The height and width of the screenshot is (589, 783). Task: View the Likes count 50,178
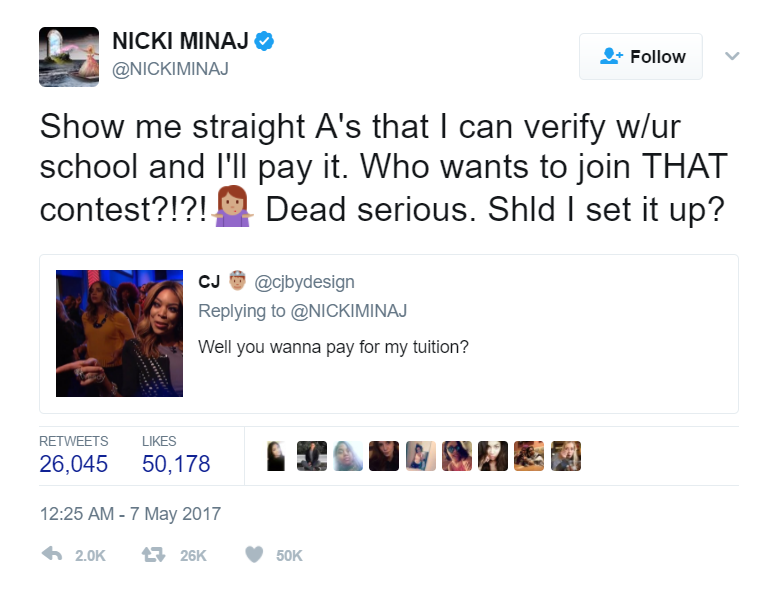pyautogui.click(x=176, y=464)
